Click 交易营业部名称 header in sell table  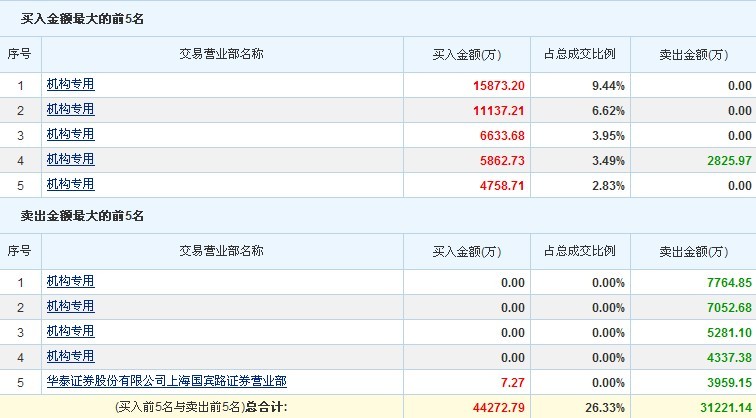coord(221,251)
